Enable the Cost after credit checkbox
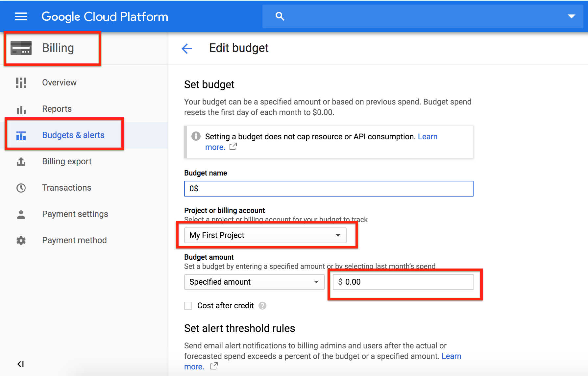 click(x=188, y=306)
